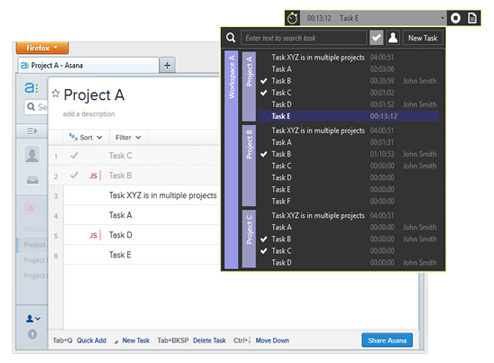Click checkmark beside Task B in Project B
The height and width of the screenshot is (363, 494).
[264, 154]
